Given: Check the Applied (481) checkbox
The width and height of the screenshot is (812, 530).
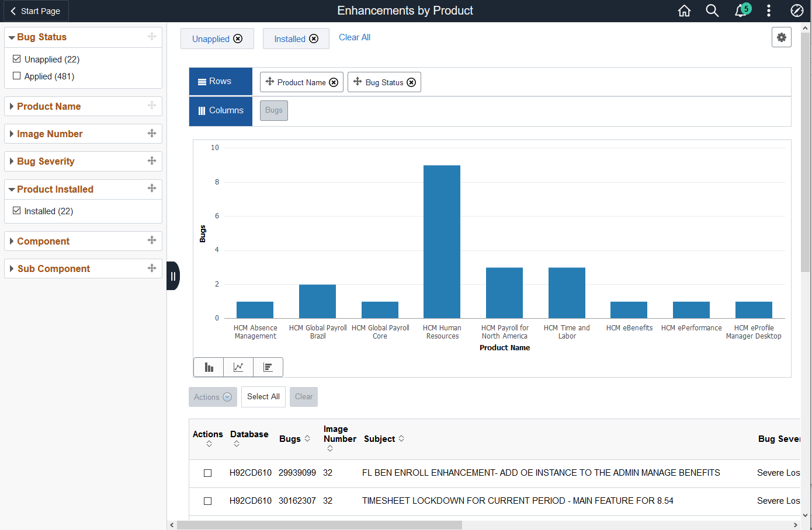Looking at the screenshot, I should pyautogui.click(x=17, y=76).
